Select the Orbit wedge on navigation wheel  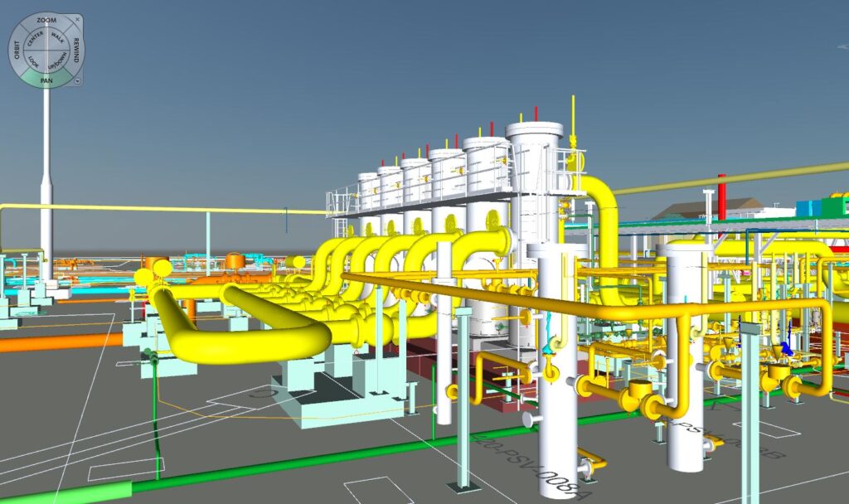[16, 51]
